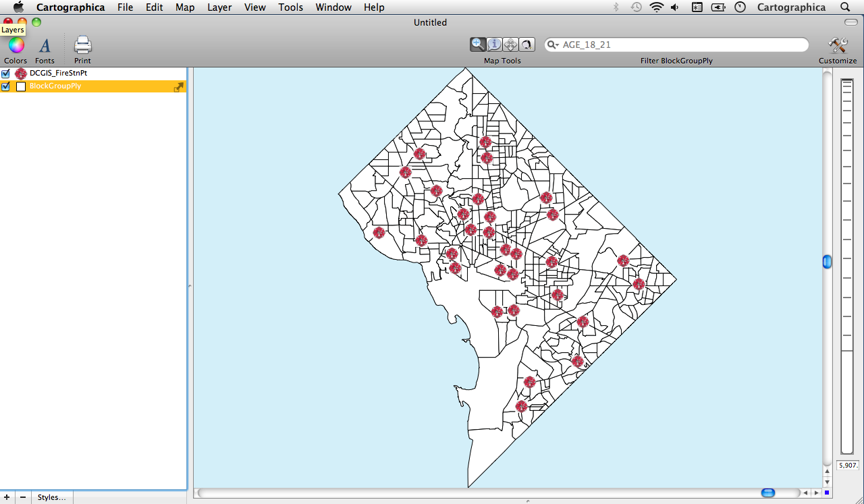This screenshot has width=864, height=504.
Task: Open Spotlight search in menu bar
Action: tap(845, 7)
